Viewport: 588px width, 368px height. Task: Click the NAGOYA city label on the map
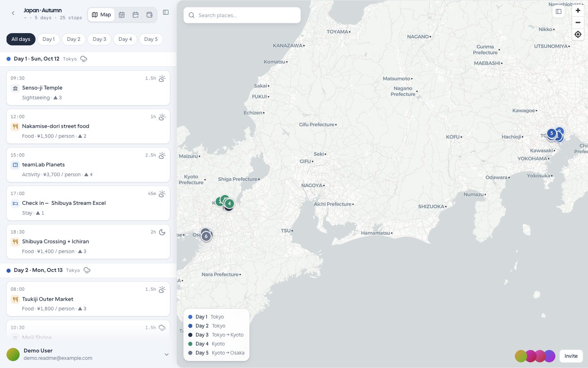[x=312, y=185]
